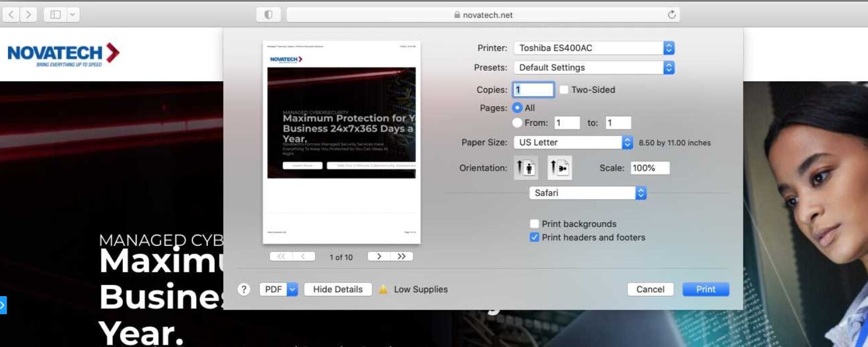This screenshot has height=347, width=868.
Task: Click the From page number field
Action: click(x=566, y=123)
